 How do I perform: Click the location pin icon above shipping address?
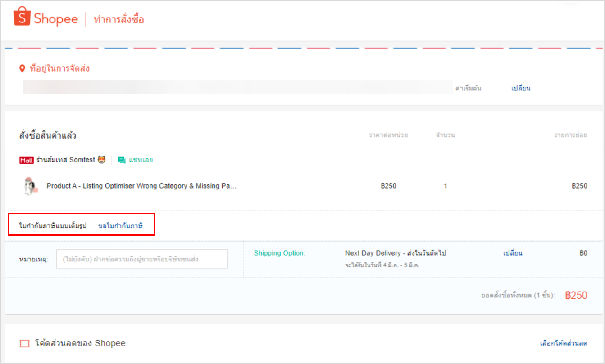22,68
